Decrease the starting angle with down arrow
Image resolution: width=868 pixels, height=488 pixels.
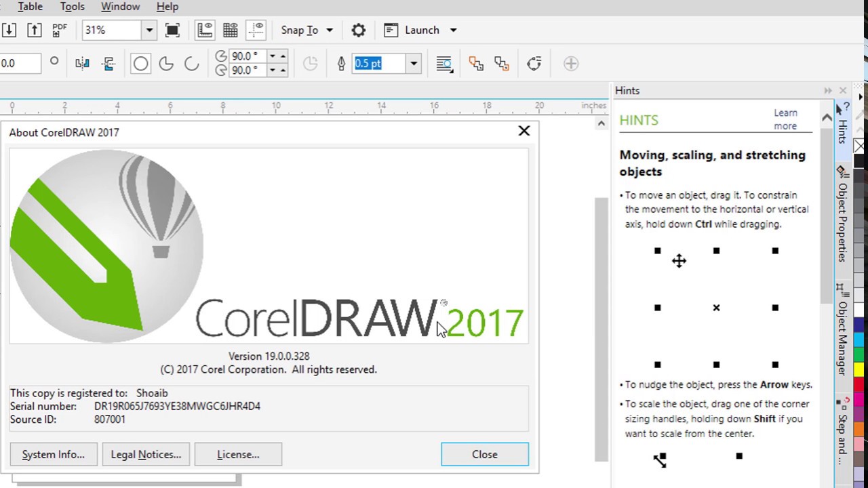pos(273,56)
